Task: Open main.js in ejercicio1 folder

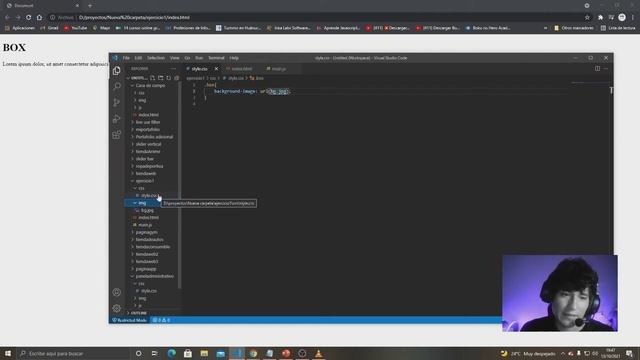Action: click(x=145, y=225)
